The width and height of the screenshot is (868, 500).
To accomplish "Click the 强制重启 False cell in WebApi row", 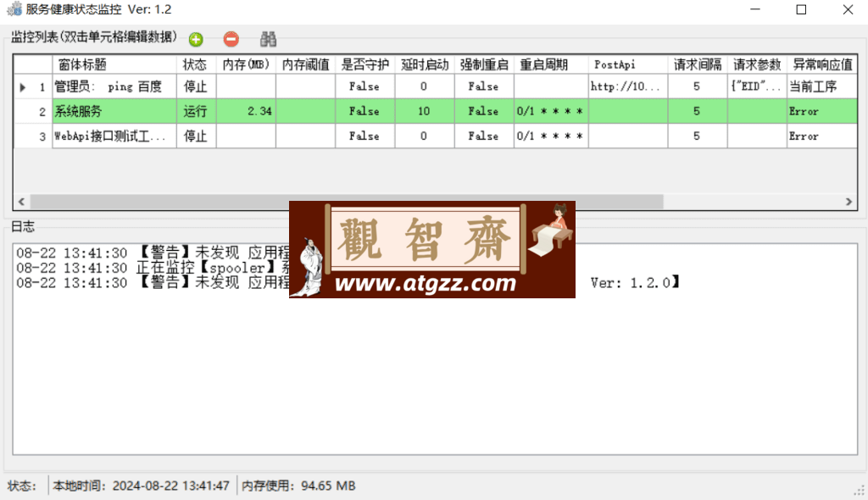I will click(x=484, y=136).
